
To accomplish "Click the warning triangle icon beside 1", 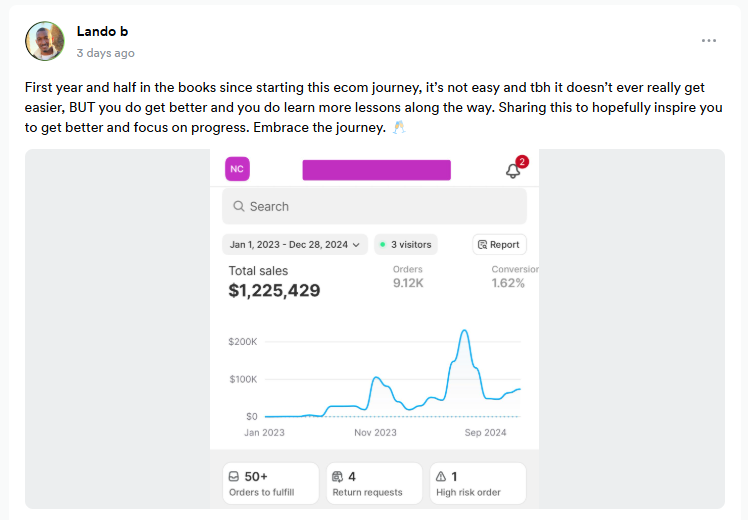I will pyautogui.click(x=441, y=477).
